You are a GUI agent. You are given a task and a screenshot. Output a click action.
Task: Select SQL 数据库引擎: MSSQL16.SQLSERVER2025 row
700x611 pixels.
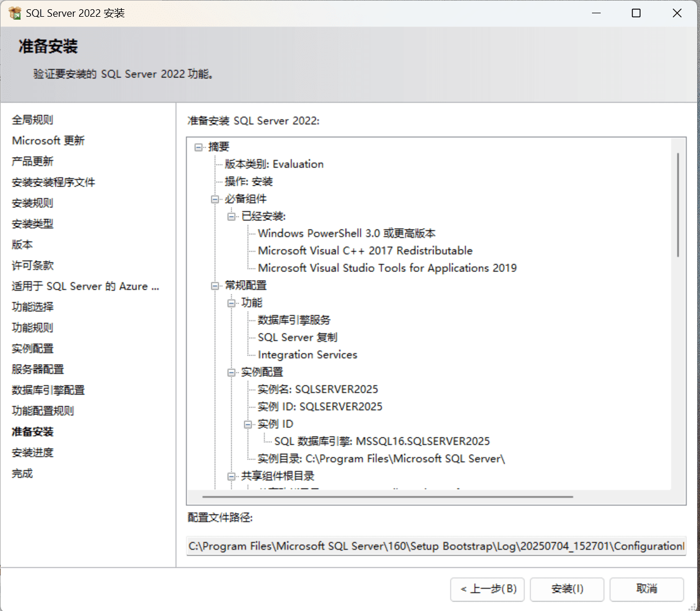click(382, 441)
